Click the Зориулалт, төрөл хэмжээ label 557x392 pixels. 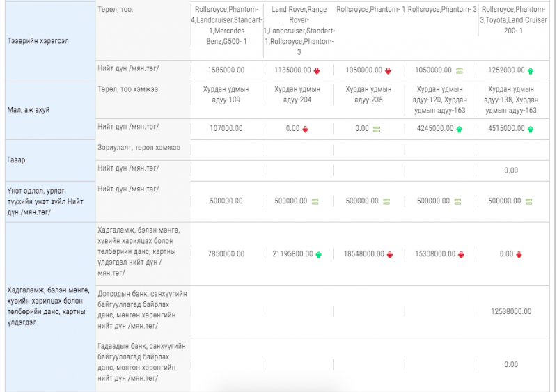[139, 148]
